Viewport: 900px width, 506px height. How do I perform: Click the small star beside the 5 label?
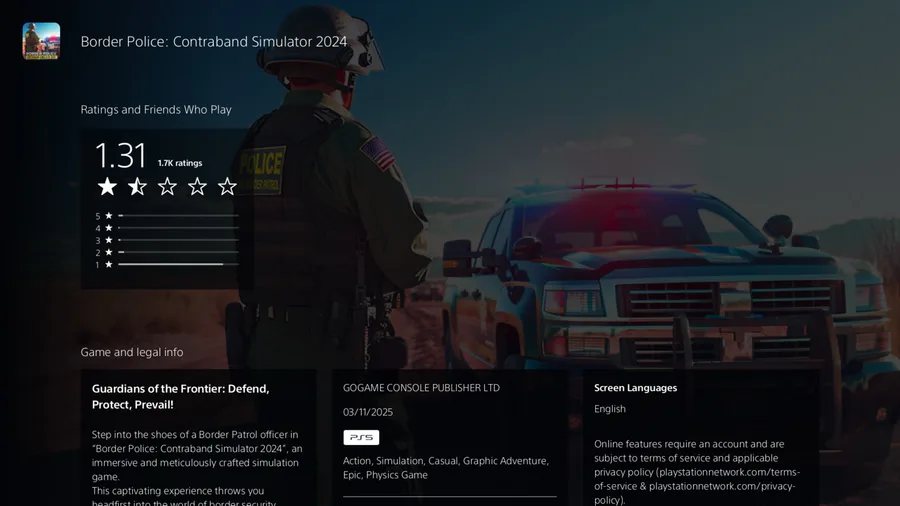[x=108, y=216]
